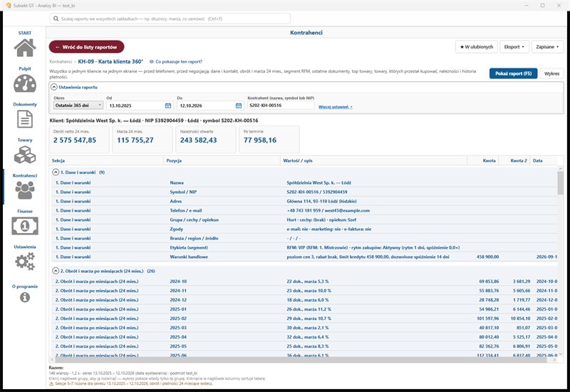The height and width of the screenshot is (392, 570).
Task: Click the report search field
Action: point(170,19)
